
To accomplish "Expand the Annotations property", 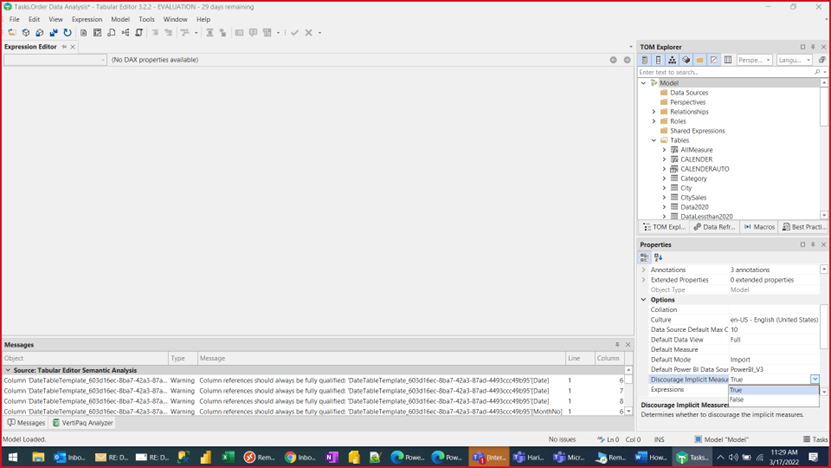I will pyautogui.click(x=644, y=270).
